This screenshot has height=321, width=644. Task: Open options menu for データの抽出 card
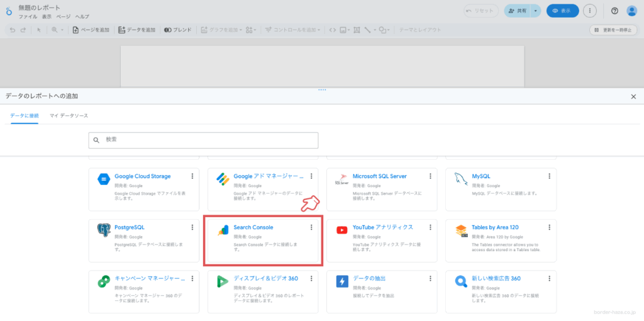(430, 278)
